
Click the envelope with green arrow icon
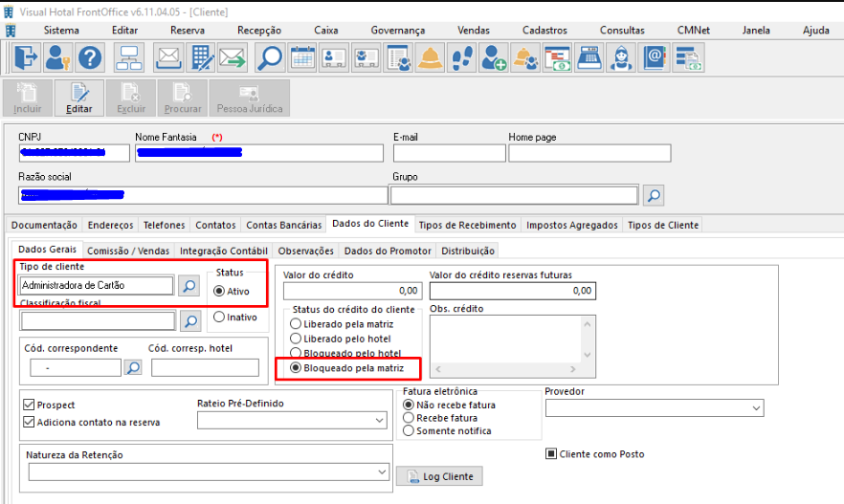tap(233, 57)
